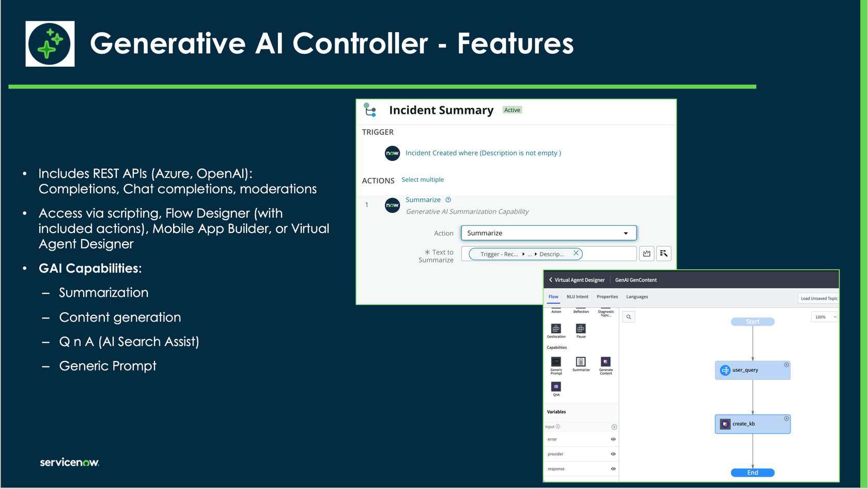The width and height of the screenshot is (868, 489).
Task: Click the Load Unsaved Topic button
Action: [819, 298]
